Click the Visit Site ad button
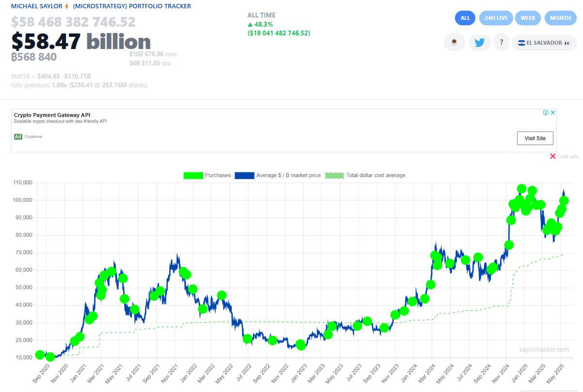This screenshot has height=392, width=583. (x=535, y=138)
